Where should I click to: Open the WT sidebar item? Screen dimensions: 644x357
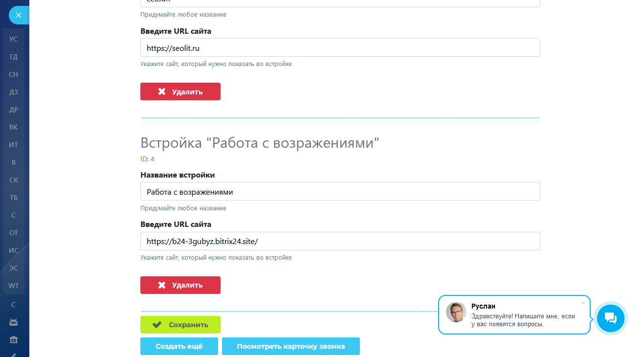tap(14, 286)
